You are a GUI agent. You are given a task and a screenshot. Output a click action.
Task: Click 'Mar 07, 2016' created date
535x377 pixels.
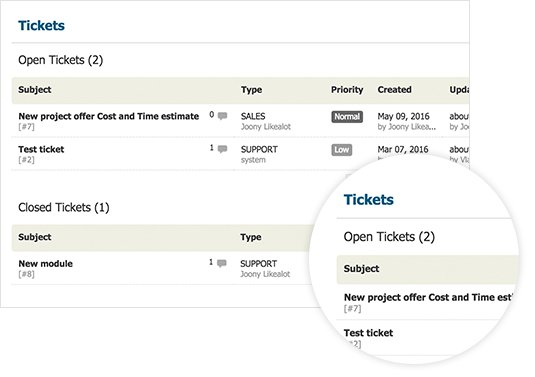[403, 149]
